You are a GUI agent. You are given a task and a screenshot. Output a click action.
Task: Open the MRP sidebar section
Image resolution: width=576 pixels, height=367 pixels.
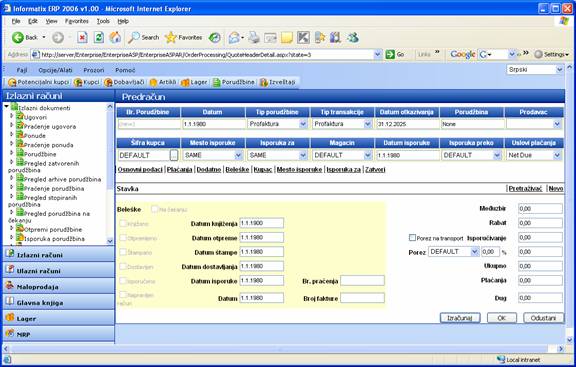tap(59, 334)
